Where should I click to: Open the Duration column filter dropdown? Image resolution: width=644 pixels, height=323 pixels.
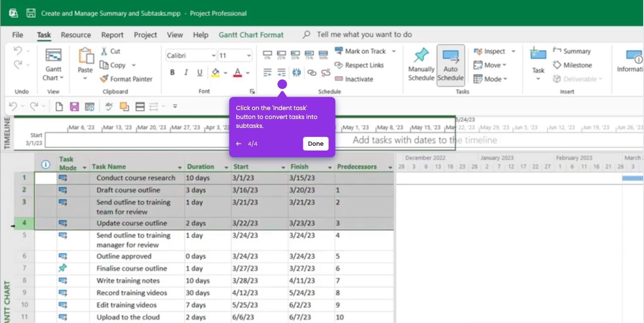tap(226, 167)
